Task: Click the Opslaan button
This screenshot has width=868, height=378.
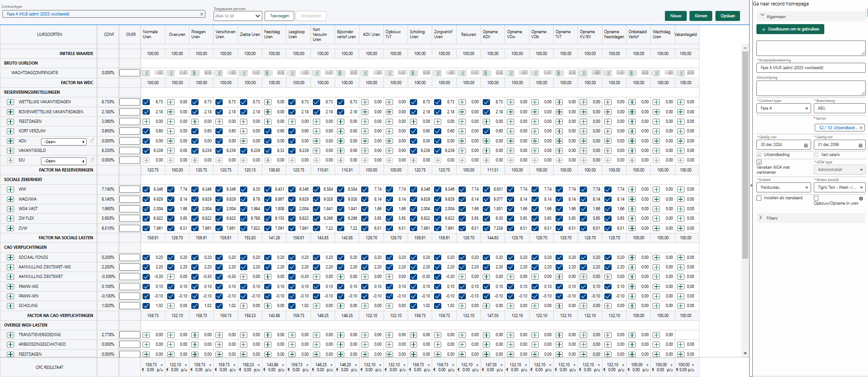Action: coord(727,16)
